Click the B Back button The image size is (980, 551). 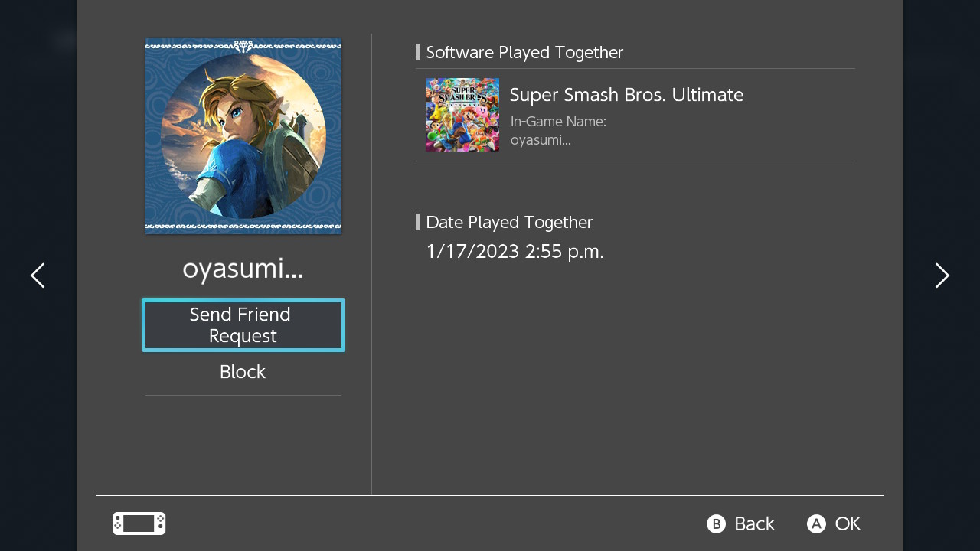pos(740,523)
